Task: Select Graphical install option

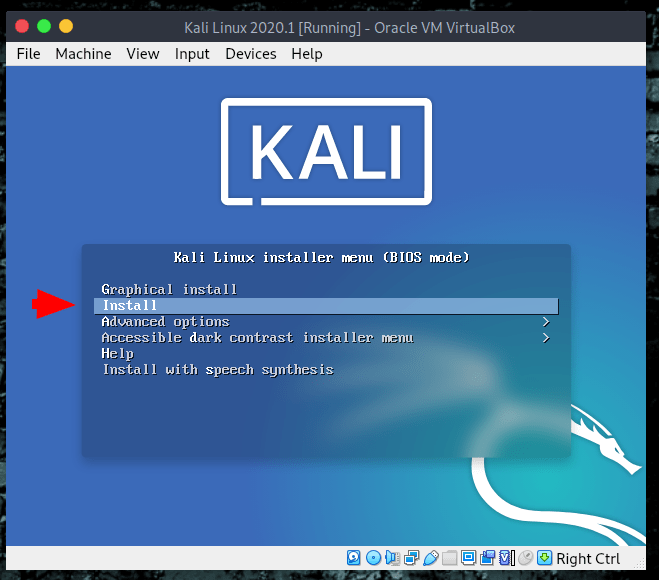Action: pos(169,290)
